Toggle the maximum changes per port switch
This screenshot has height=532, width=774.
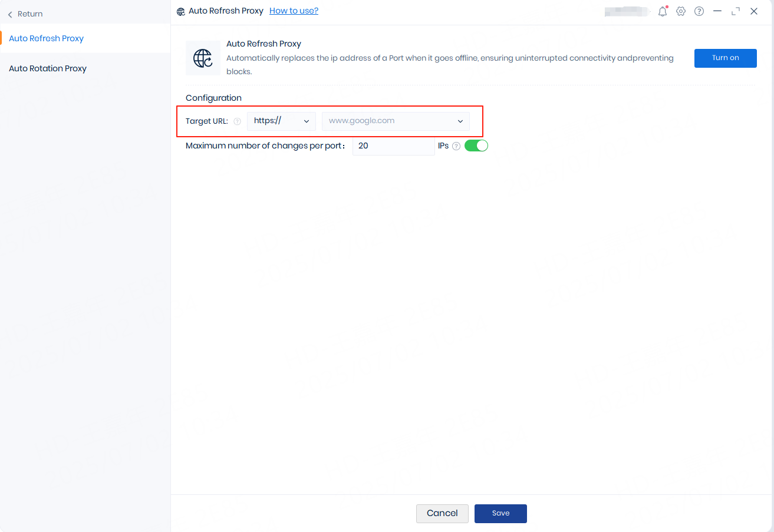coord(476,146)
